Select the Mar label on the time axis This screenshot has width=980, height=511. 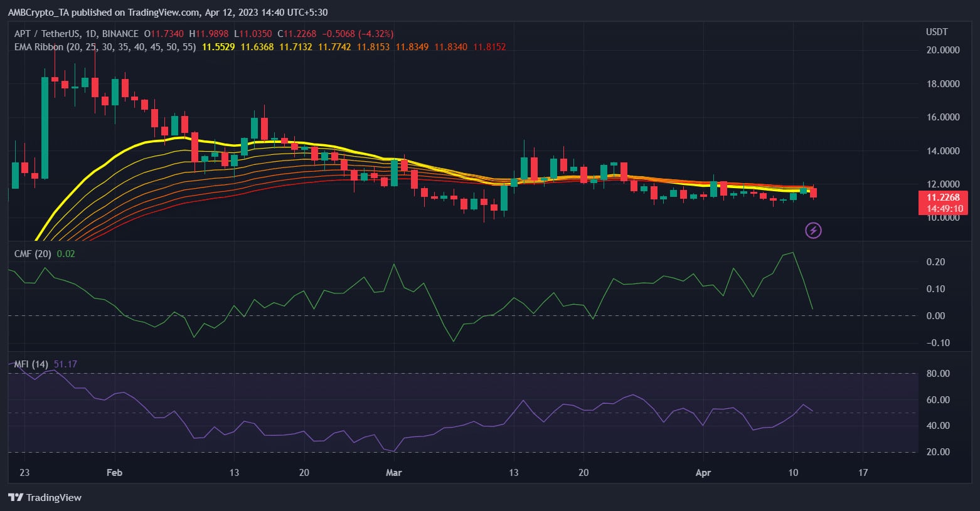click(393, 473)
